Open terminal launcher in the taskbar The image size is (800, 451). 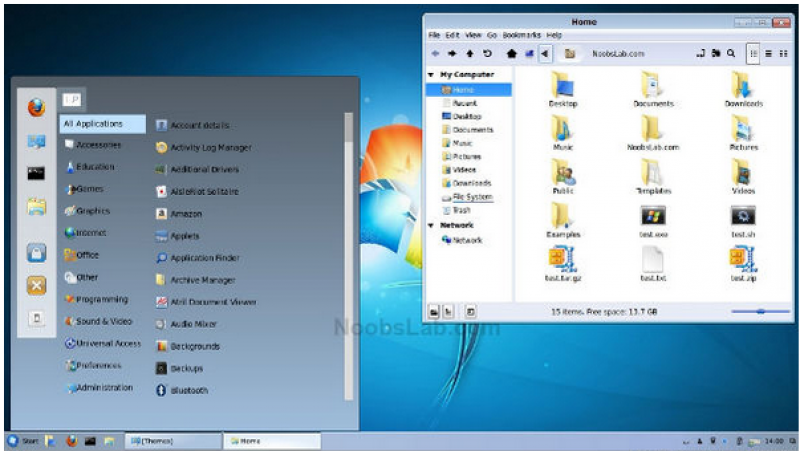point(90,441)
